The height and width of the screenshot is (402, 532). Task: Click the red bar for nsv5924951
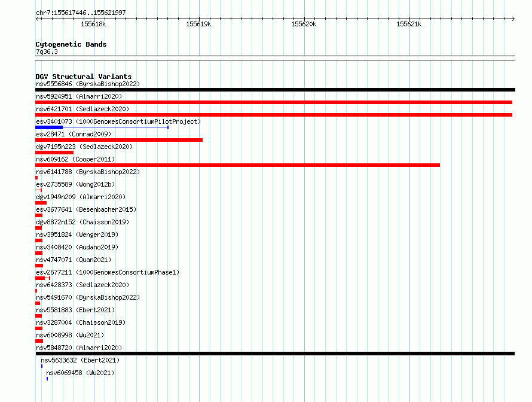(274, 102)
